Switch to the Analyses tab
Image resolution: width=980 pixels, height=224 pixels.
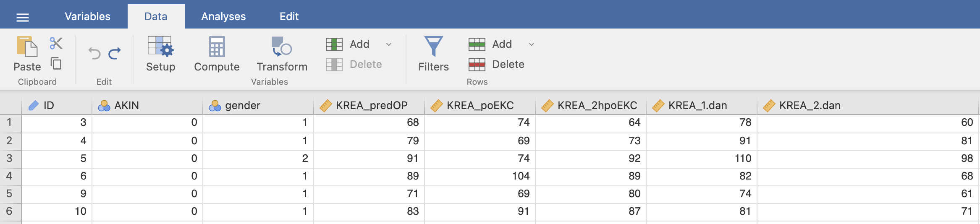click(223, 16)
